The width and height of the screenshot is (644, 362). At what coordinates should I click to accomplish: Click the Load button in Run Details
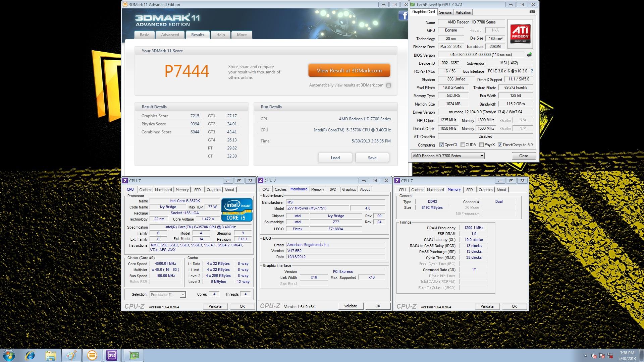point(335,158)
